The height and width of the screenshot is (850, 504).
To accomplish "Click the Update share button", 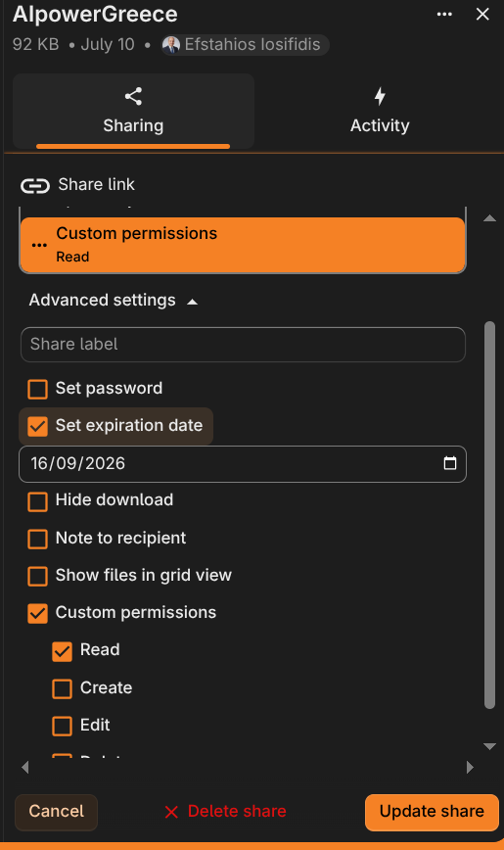I will (432, 812).
